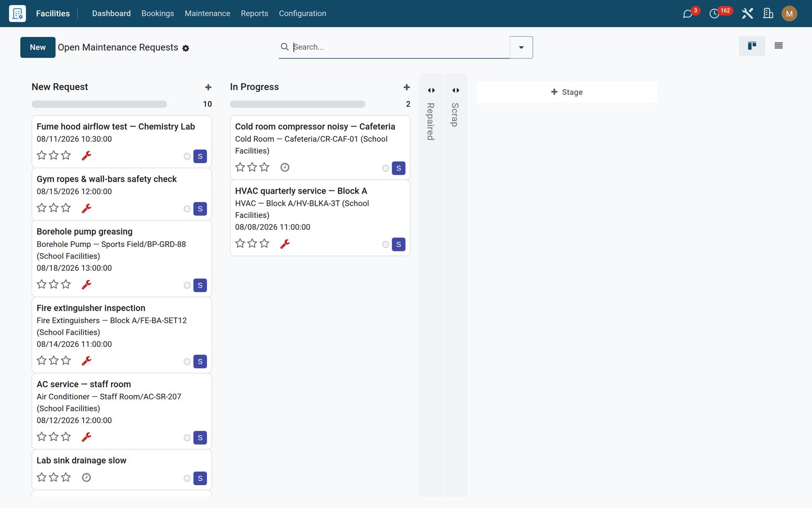The image size is (812, 508).
Task: Add a card in In Progress column
Action: 407,87
